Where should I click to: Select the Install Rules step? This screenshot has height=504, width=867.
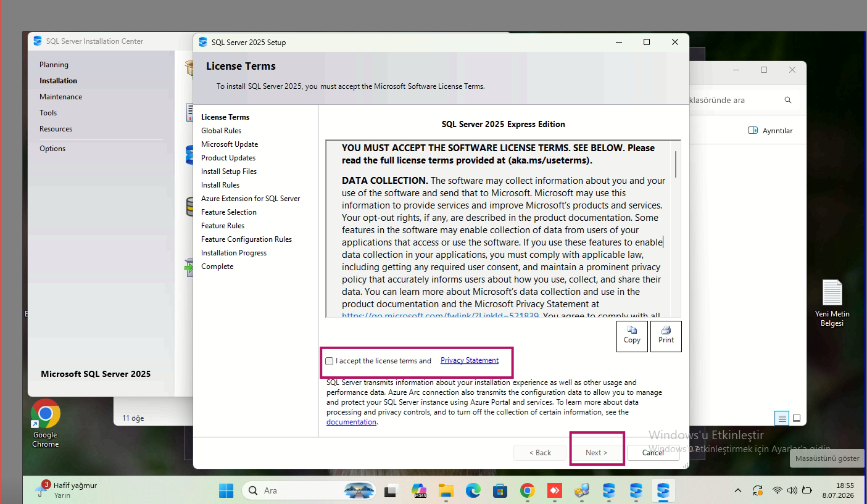[220, 185]
